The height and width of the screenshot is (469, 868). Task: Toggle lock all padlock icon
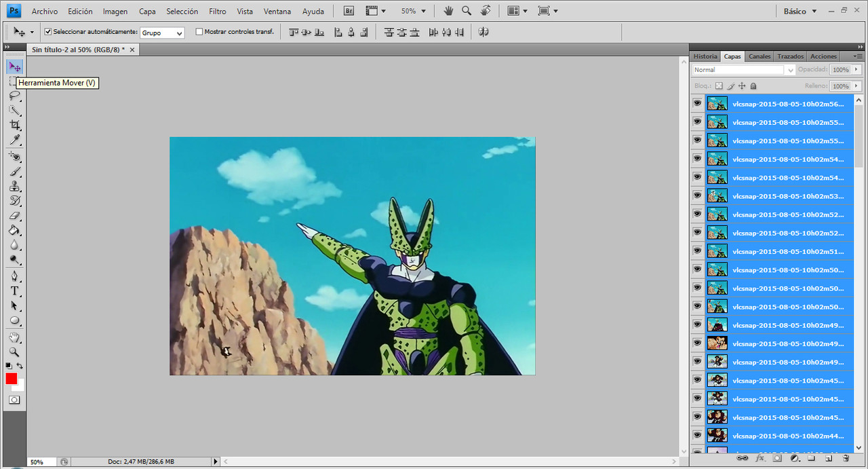click(753, 86)
